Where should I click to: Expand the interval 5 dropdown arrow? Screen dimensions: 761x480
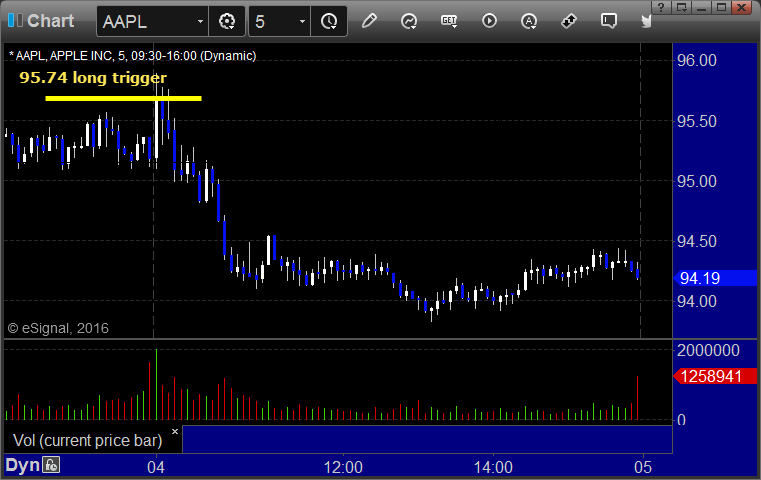click(x=302, y=22)
